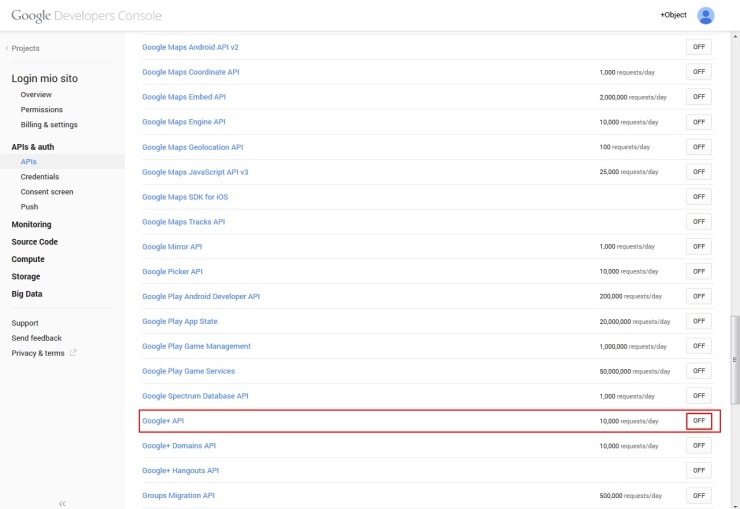Select Consent screen menu item
Screen dimensions: 740x509
47,191
